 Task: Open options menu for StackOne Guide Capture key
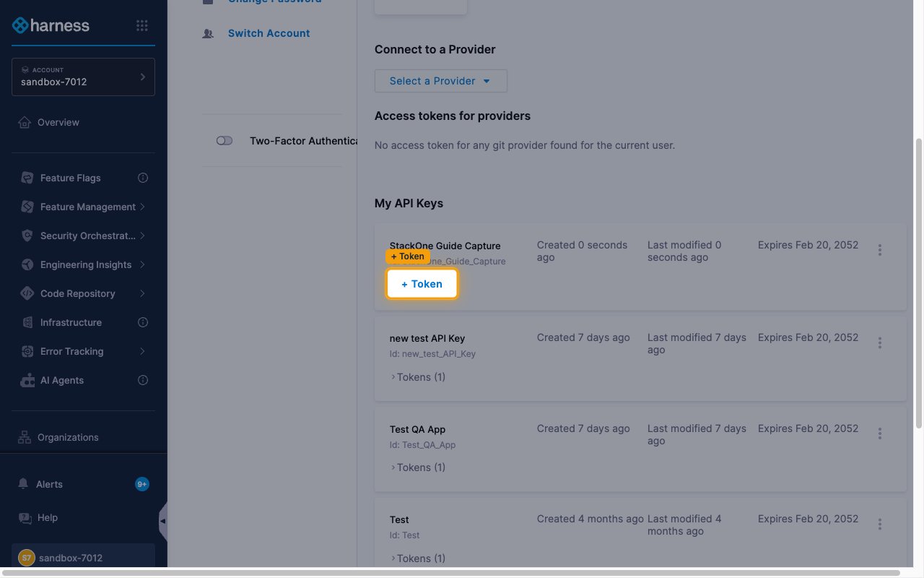coord(879,250)
